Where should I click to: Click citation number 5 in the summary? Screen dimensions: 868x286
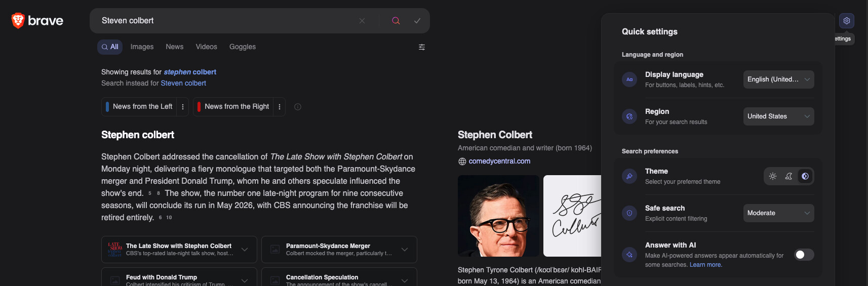[150, 193]
